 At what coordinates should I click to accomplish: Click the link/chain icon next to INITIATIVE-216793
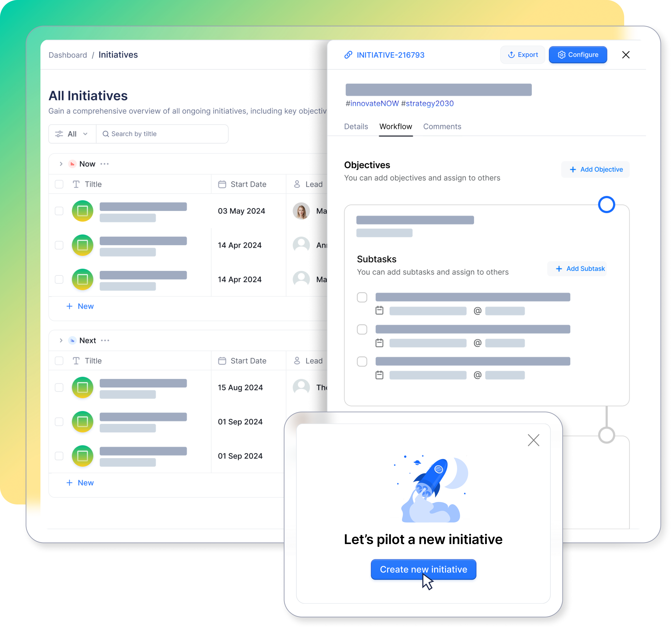click(x=349, y=54)
